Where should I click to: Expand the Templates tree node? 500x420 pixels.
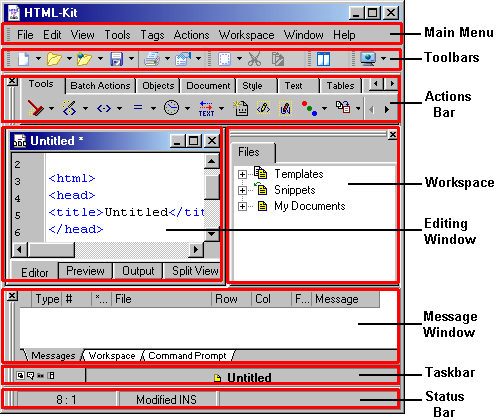tap(242, 174)
